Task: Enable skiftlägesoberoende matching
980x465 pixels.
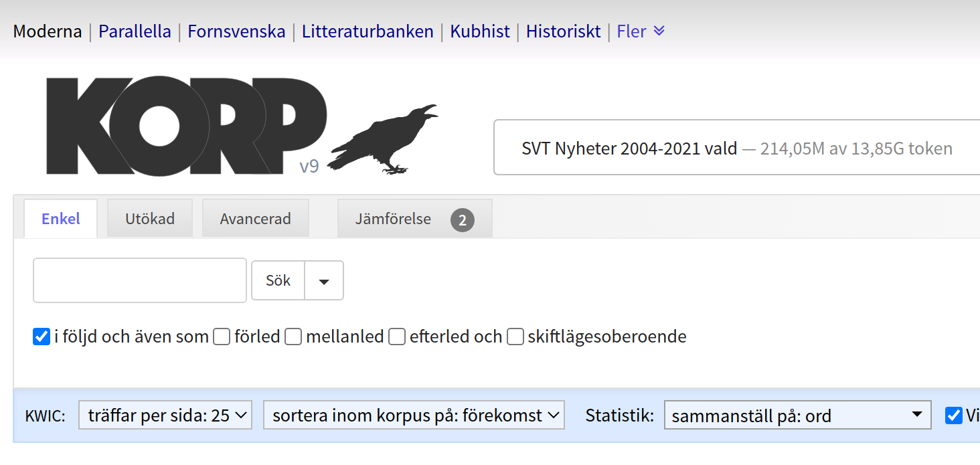Action: tap(515, 337)
